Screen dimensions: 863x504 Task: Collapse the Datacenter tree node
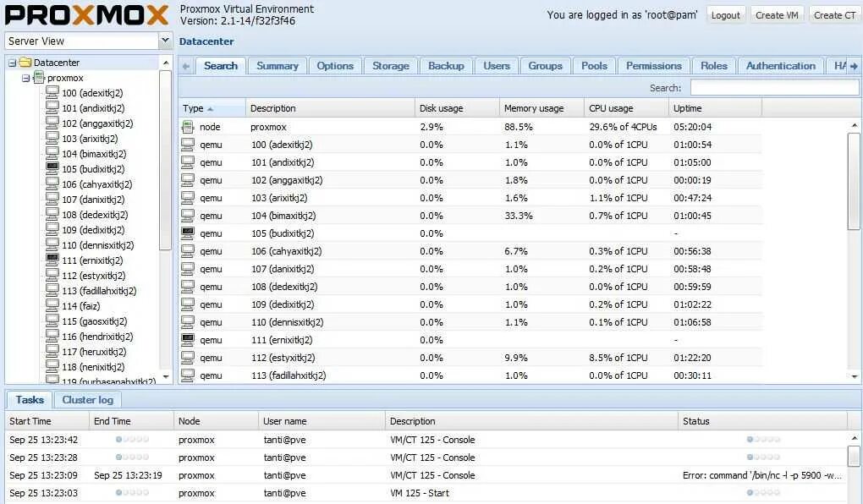(12, 63)
